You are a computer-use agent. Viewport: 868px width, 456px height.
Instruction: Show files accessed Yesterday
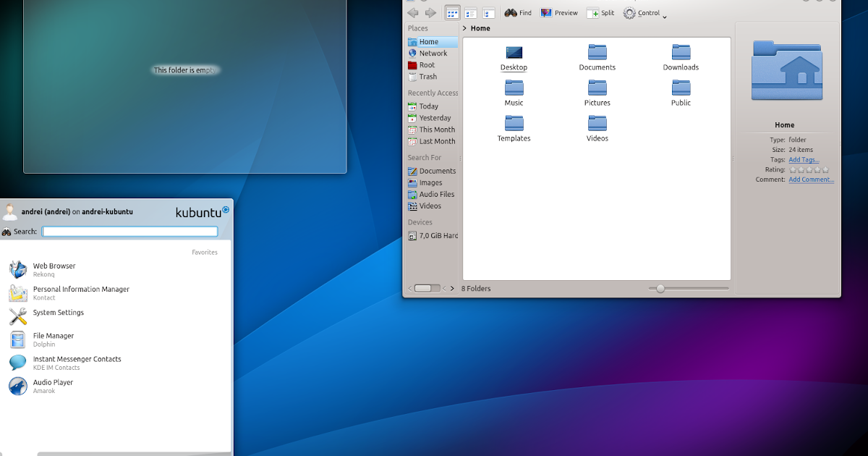433,118
